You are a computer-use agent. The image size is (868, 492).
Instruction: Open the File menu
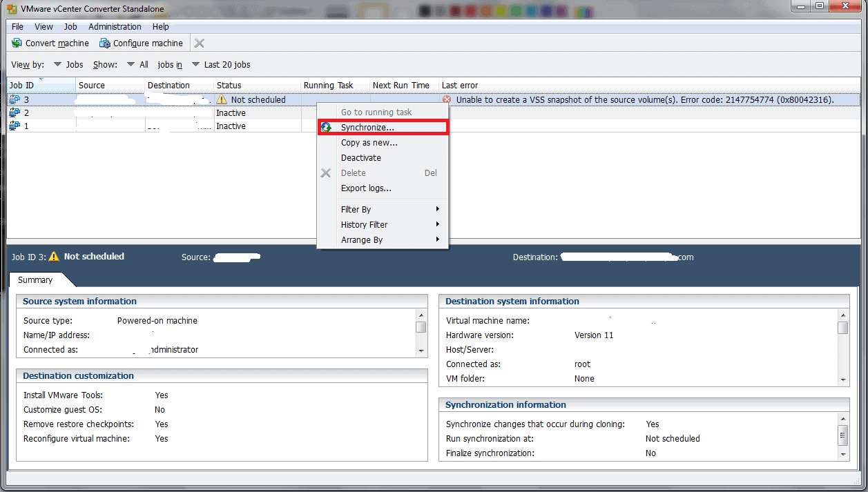point(17,26)
